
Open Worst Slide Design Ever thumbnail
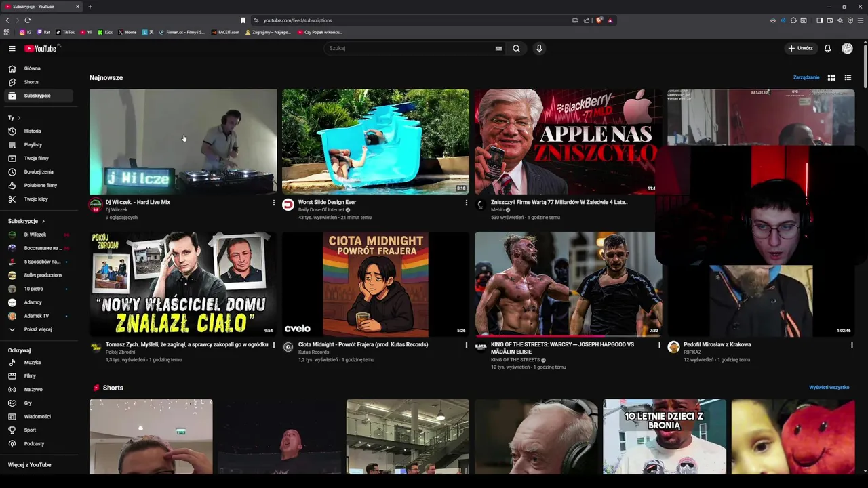[376, 142]
